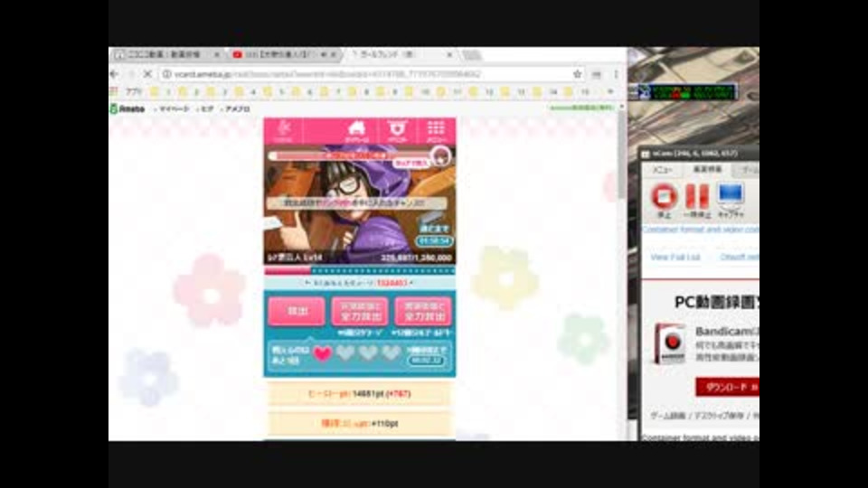This screenshot has width=868, height=488.
Task: Select the partly visible third tab in oCam
Action: pos(747,170)
